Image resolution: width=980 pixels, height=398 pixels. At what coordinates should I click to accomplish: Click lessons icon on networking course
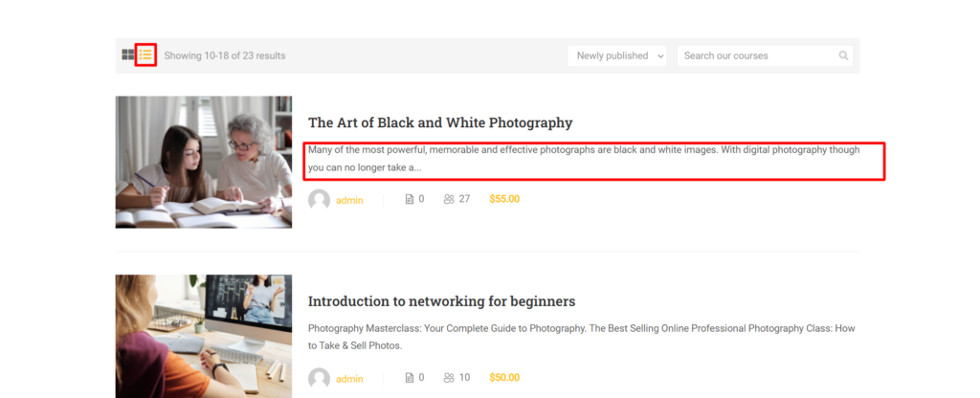pyautogui.click(x=410, y=378)
